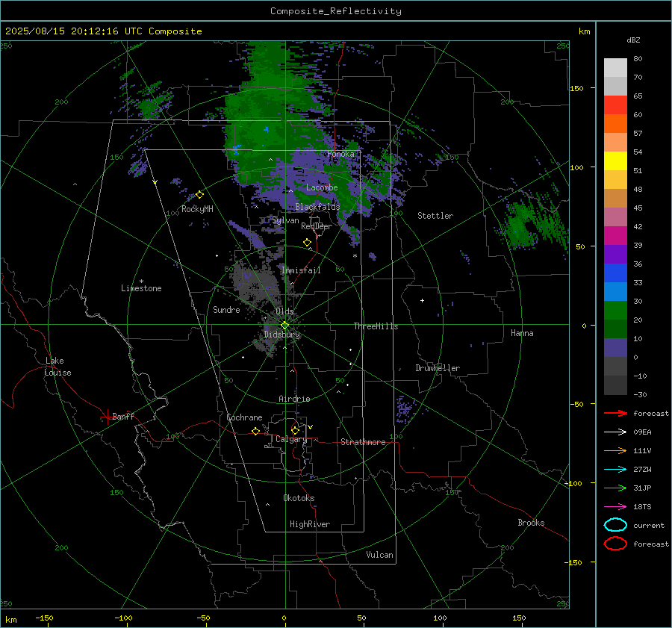Image resolution: width=672 pixels, height=628 pixels.
Task: Click the 'Composite_Reflectivity' title
Action: 336,11
